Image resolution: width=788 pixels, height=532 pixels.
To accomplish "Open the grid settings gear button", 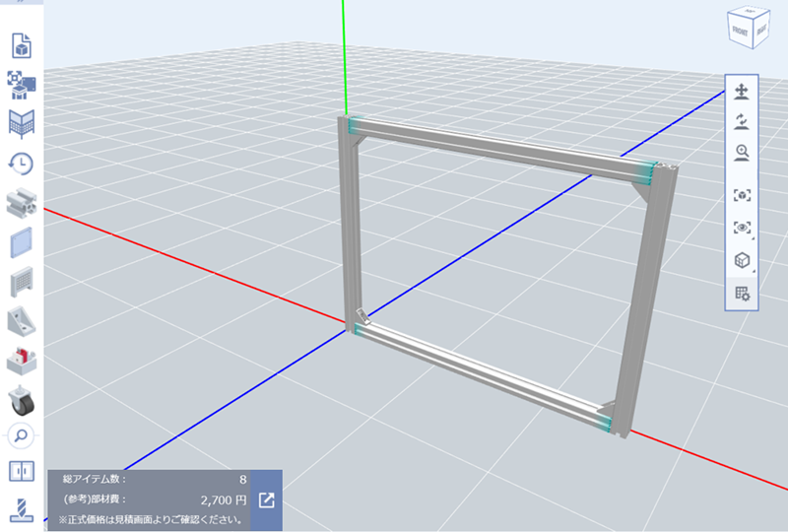I will coord(742,293).
